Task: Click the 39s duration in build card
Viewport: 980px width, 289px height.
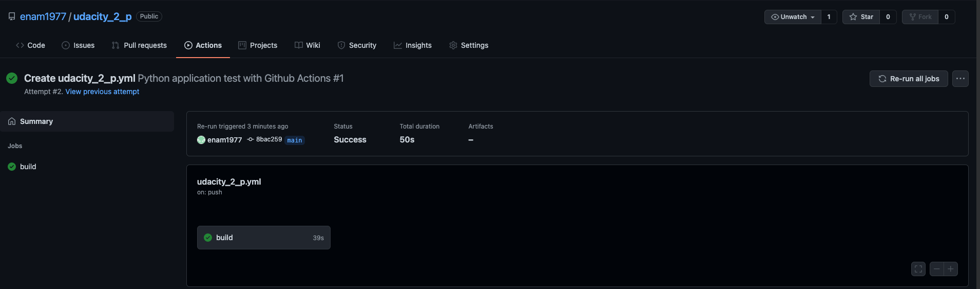Action: point(318,238)
